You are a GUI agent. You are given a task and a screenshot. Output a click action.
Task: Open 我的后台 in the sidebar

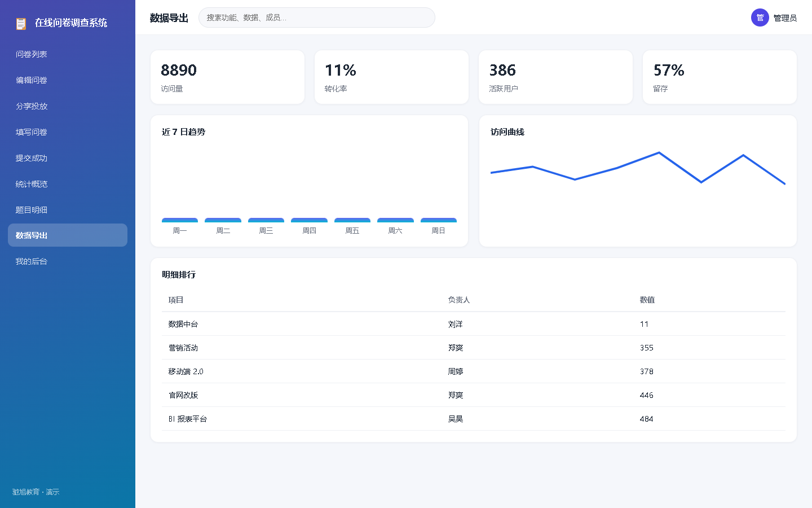coord(68,261)
